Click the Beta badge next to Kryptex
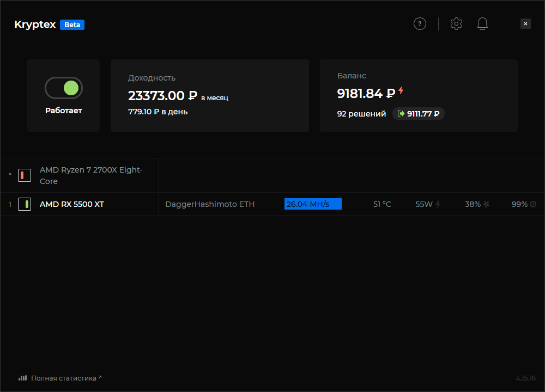This screenshot has width=545, height=392. point(72,24)
